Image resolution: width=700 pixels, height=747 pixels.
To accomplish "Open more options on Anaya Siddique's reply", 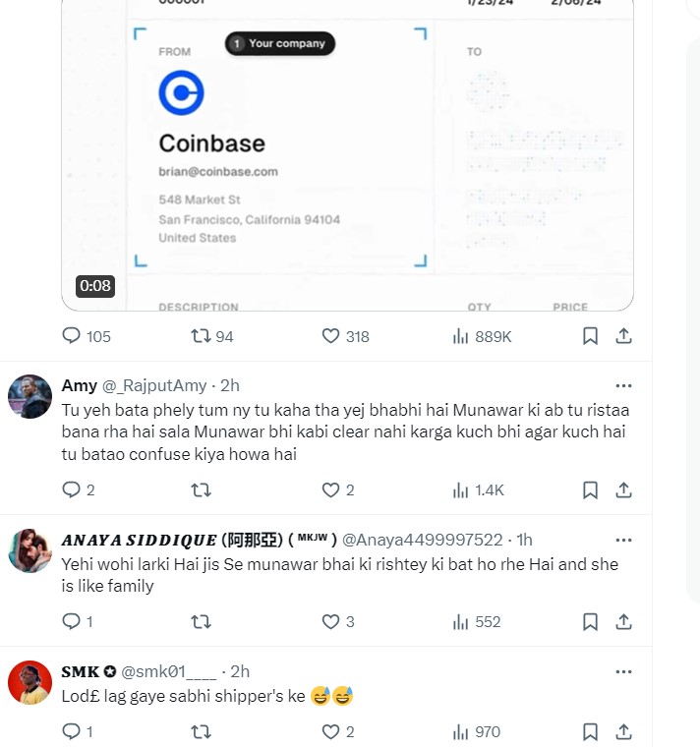I will (623, 540).
